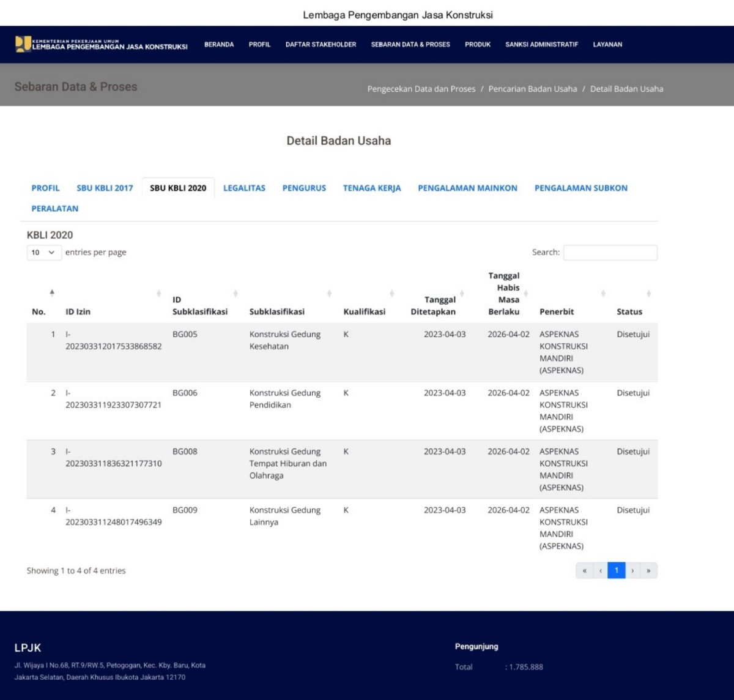Click the BG006 subclassification ID cell

click(x=185, y=393)
